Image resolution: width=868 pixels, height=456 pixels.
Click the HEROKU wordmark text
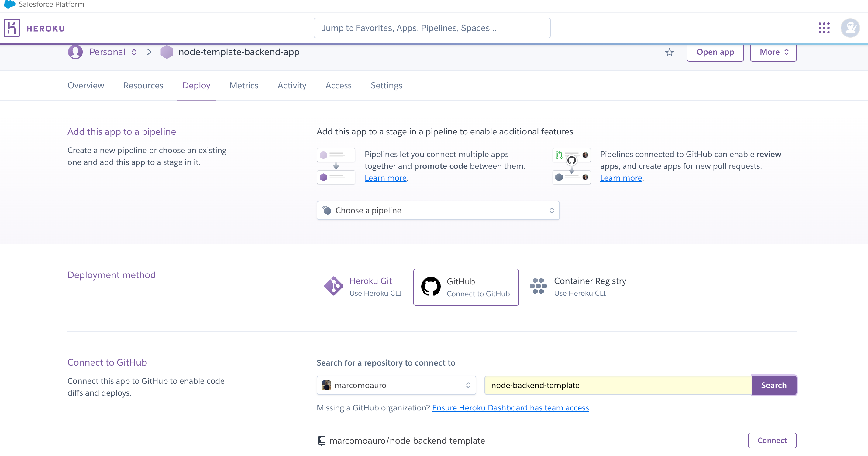[46, 29]
